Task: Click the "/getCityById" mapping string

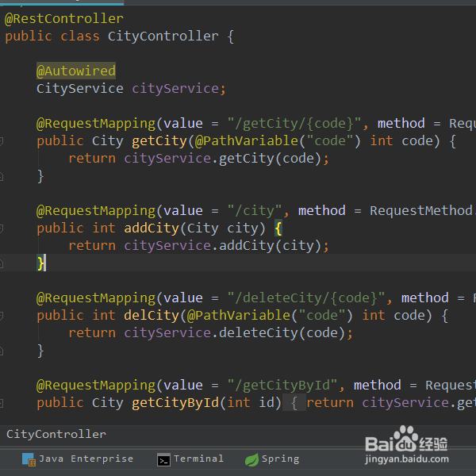Action: coord(282,386)
